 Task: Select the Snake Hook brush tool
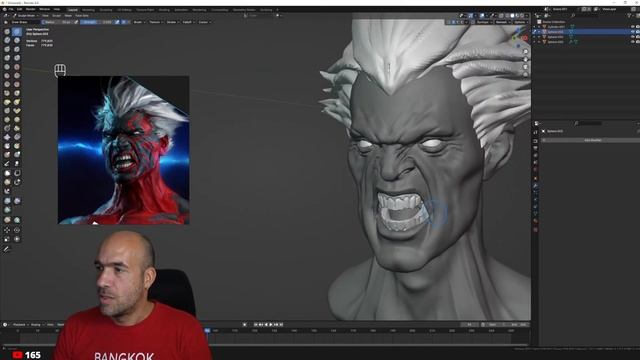[17, 102]
